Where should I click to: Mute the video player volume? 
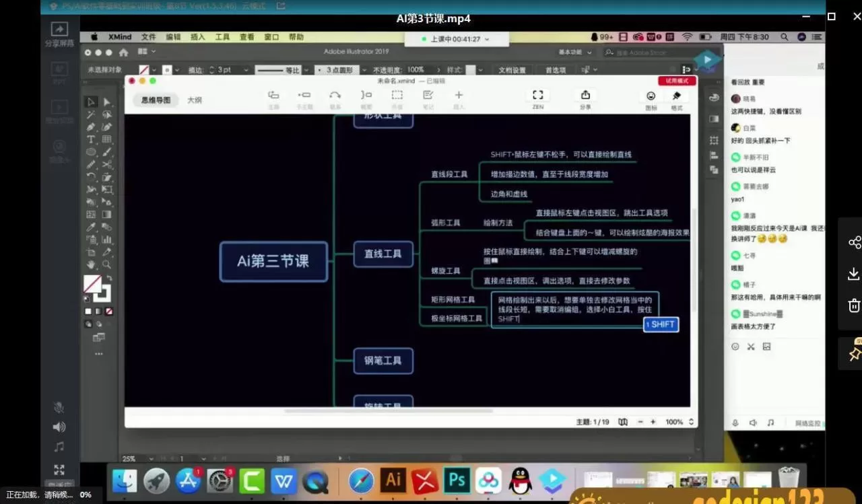[x=59, y=427]
